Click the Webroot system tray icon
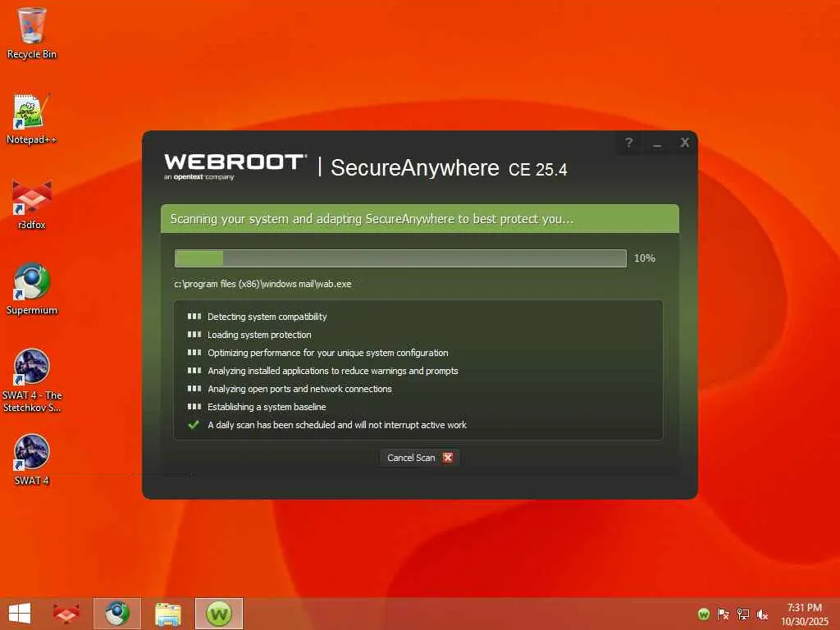 [x=704, y=614]
